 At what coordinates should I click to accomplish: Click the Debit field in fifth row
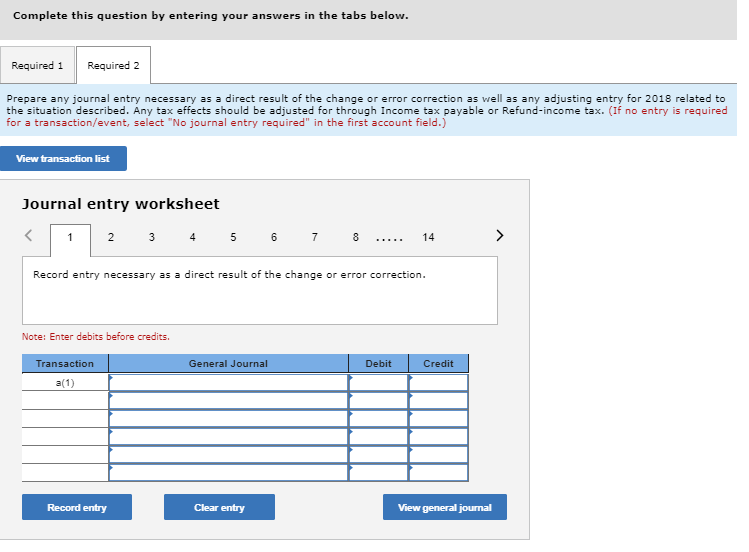click(378, 455)
